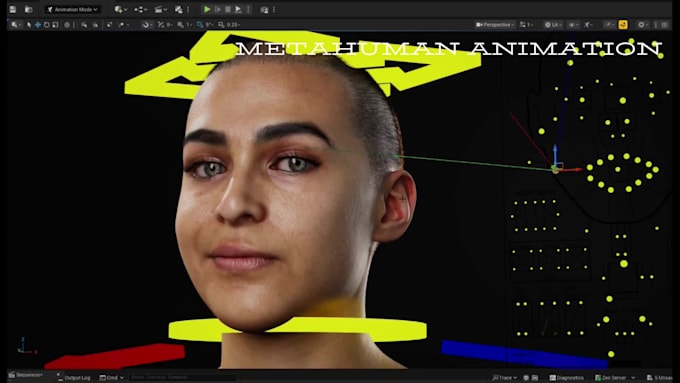Open Diagnostics in status bar
680x383 pixels.
tap(567, 378)
